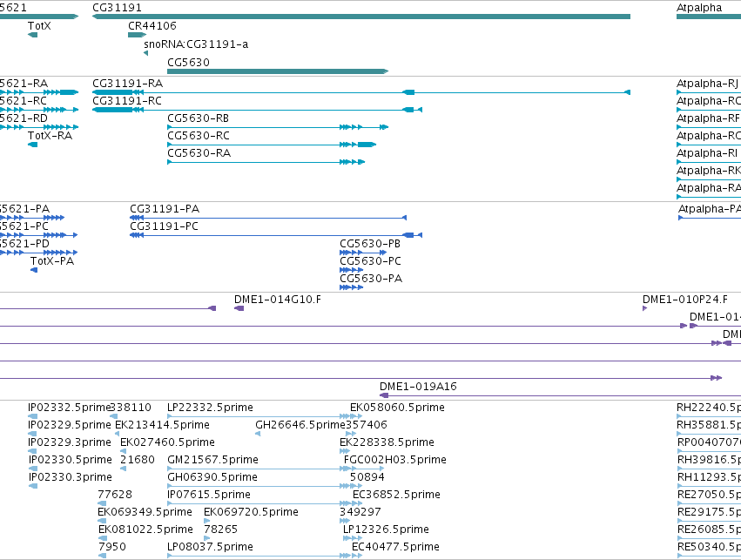Click the CG5630 gene span bar
This screenshot has height=560, width=741.
[x=278, y=71]
